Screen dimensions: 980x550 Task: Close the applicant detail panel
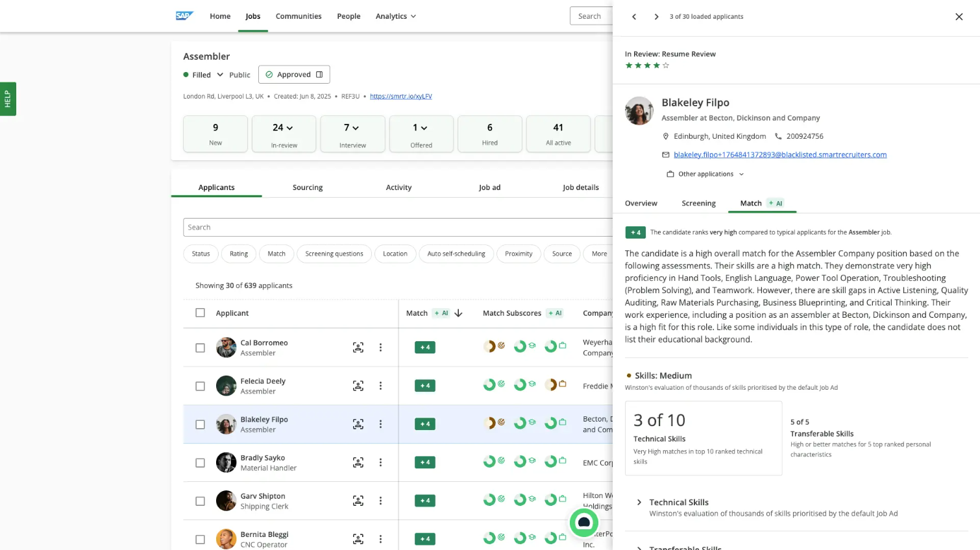959,17
